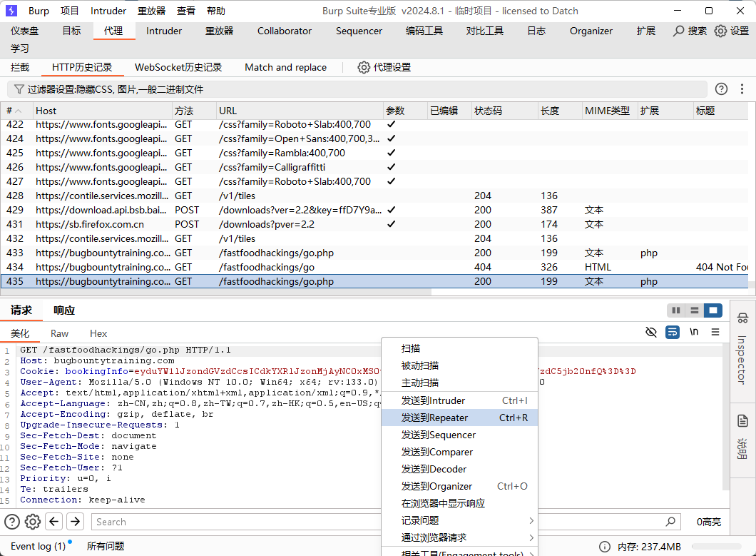Sort by the # column header

click(17, 111)
